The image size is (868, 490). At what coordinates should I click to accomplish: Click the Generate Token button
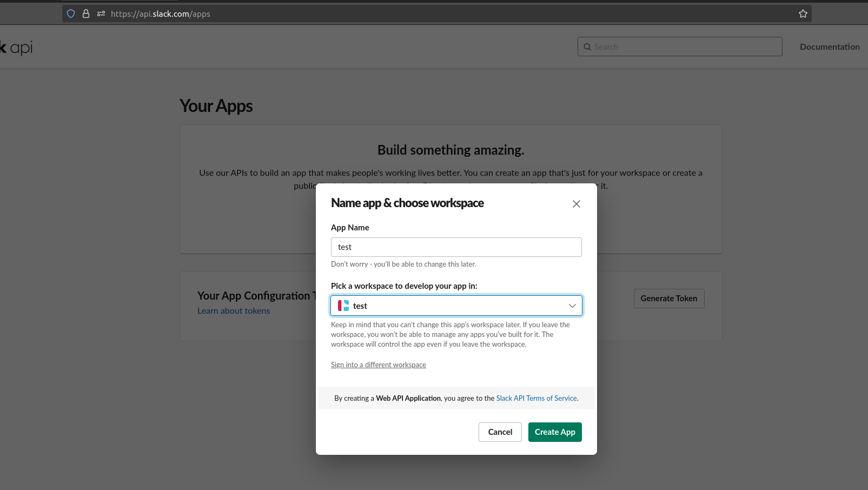pos(669,299)
